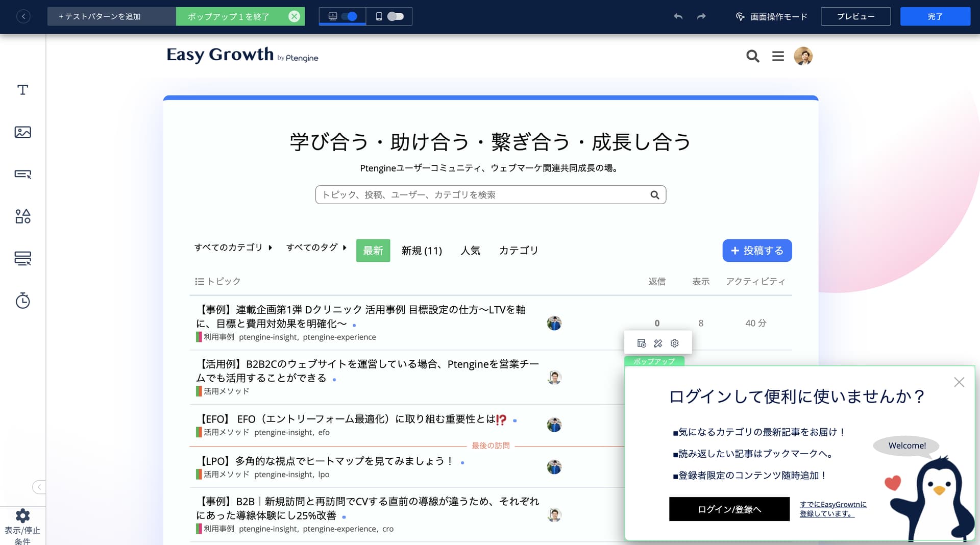The image size is (980, 545).
Task: Click the Easy Growth logo
Action: click(x=242, y=55)
